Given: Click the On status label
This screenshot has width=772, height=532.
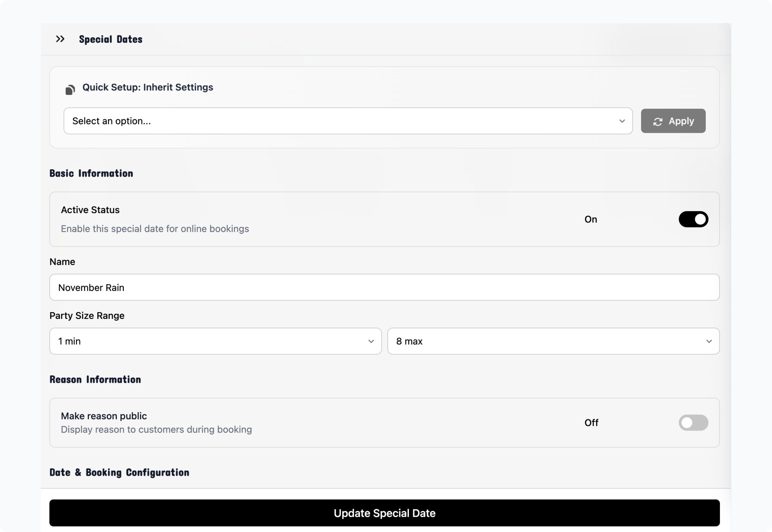Looking at the screenshot, I should (x=590, y=219).
